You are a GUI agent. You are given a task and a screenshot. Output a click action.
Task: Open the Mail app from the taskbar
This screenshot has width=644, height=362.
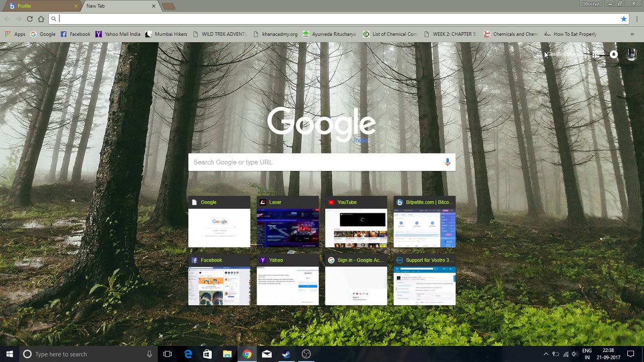(267, 354)
